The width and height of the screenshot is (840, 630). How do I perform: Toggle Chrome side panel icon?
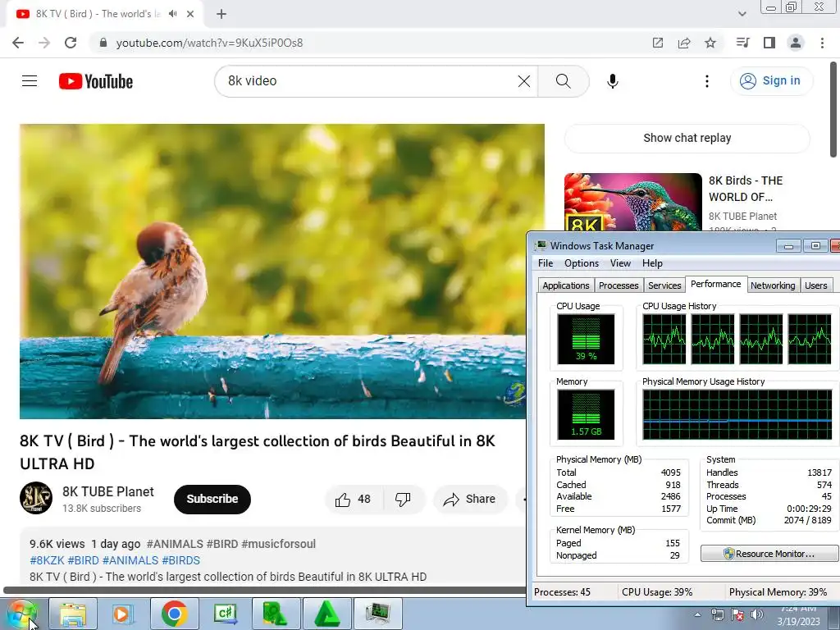[x=769, y=43]
